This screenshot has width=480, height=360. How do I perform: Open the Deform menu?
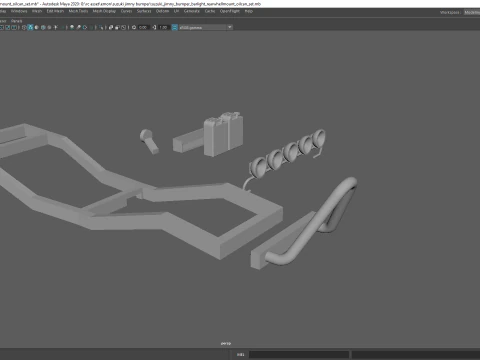coord(162,11)
